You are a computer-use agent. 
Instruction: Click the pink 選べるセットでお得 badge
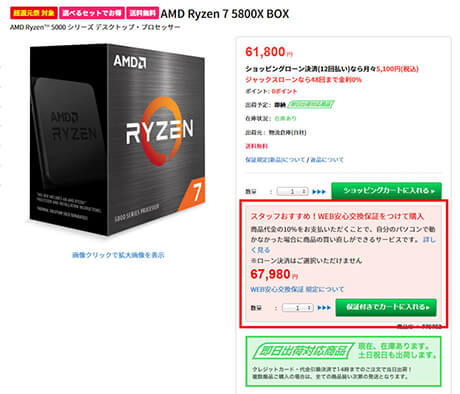pos(92,13)
